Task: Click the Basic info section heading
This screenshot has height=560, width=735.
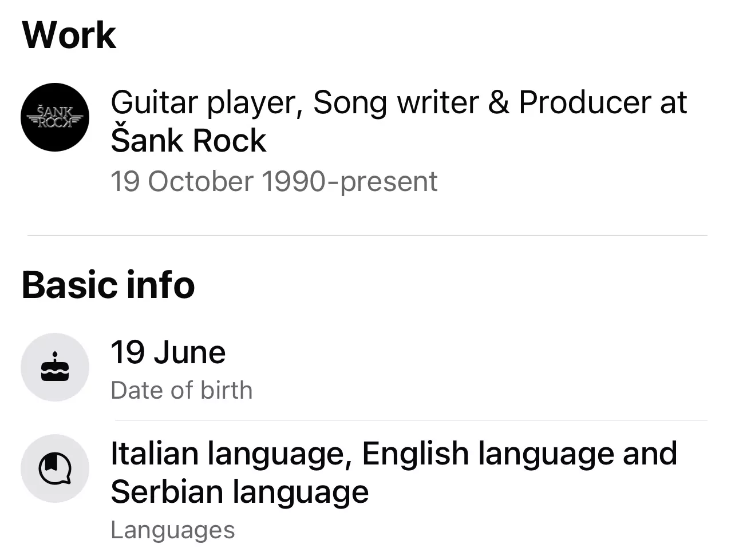Action: (108, 285)
